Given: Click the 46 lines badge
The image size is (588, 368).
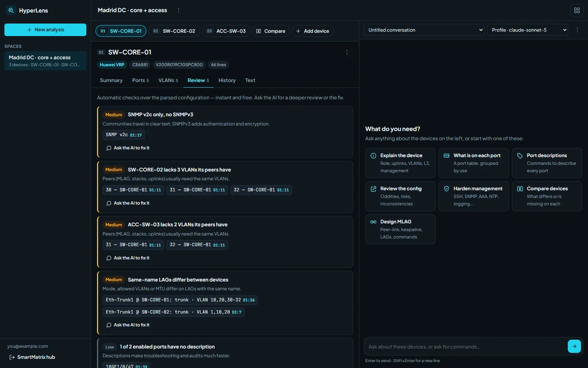Looking at the screenshot, I should (x=218, y=65).
